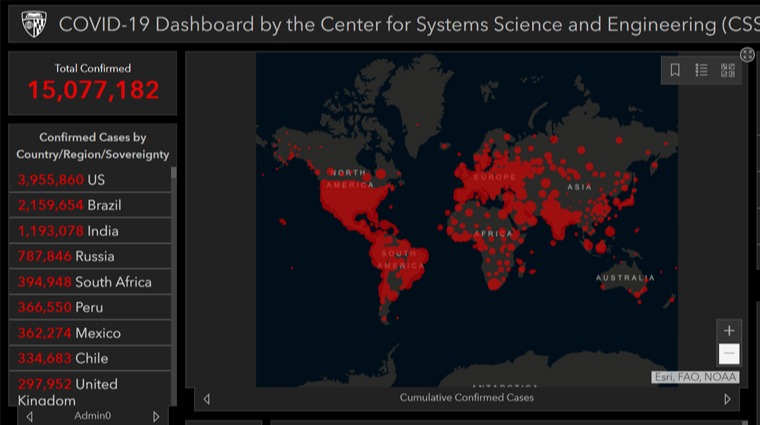This screenshot has height=425, width=760.
Task: Select the Russia row with 787,846 cases
Action: pyautogui.click(x=90, y=256)
